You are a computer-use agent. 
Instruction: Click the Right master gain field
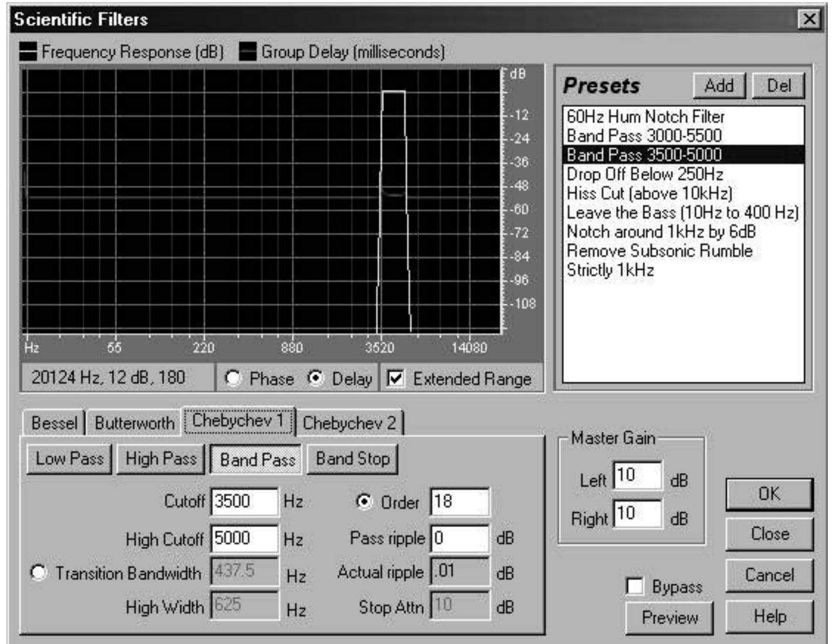pos(637,514)
